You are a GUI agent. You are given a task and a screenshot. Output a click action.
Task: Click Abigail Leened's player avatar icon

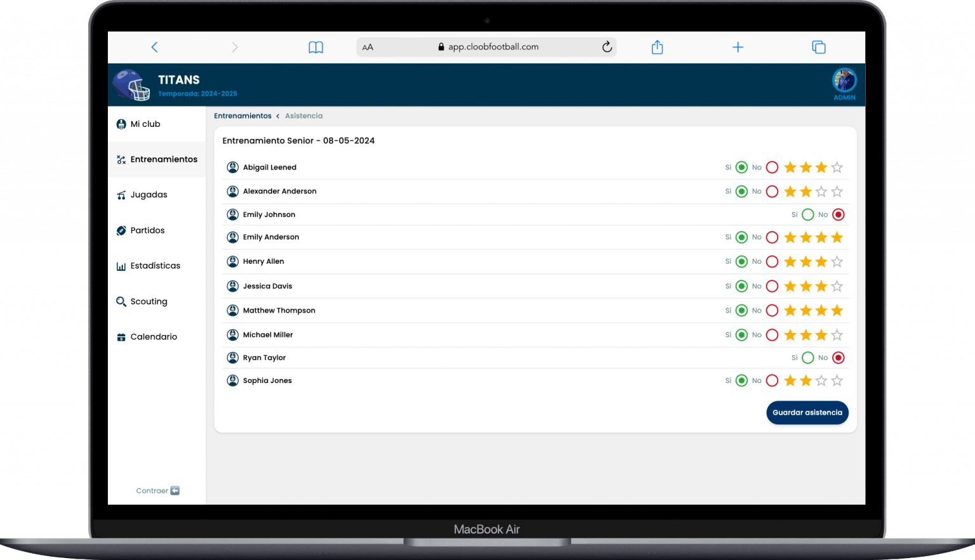pos(232,167)
